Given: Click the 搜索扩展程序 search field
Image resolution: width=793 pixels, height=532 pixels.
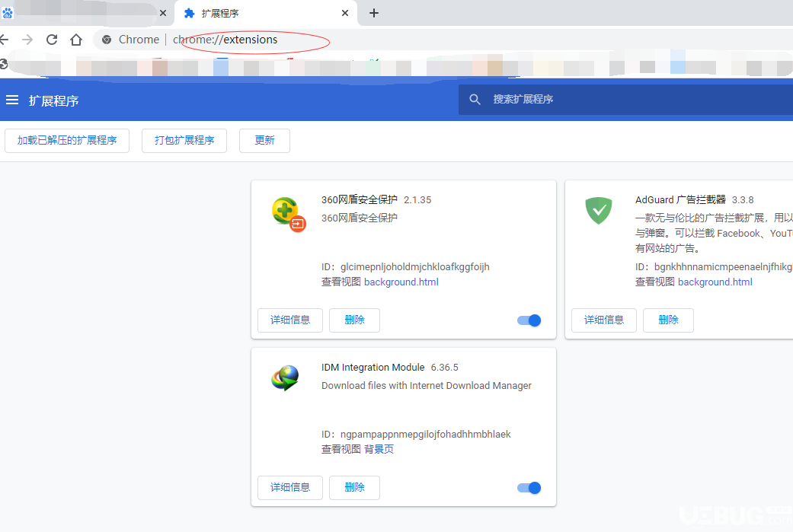Looking at the screenshot, I should pyautogui.click(x=625, y=100).
